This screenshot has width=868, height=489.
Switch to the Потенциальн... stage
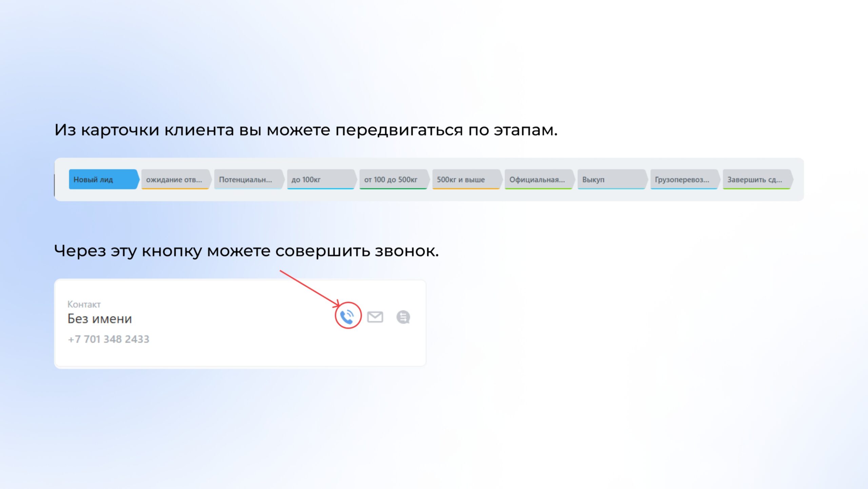click(x=249, y=180)
